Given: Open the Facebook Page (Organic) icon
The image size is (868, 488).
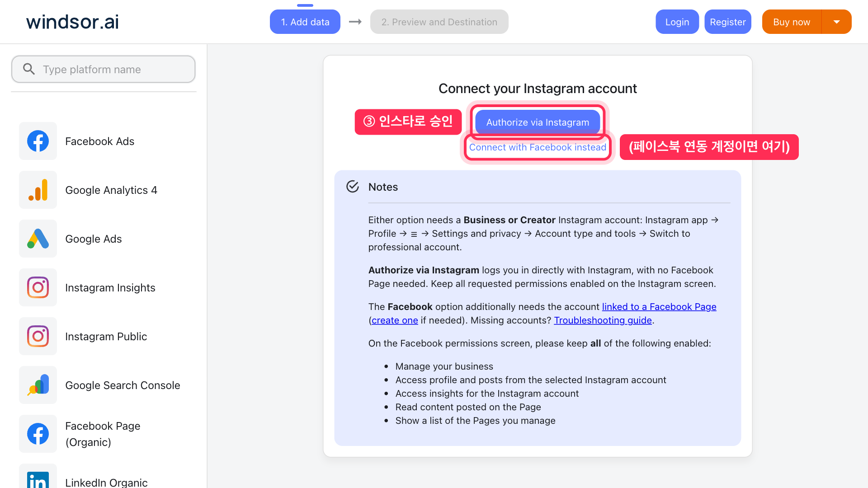Looking at the screenshot, I should tap(38, 434).
